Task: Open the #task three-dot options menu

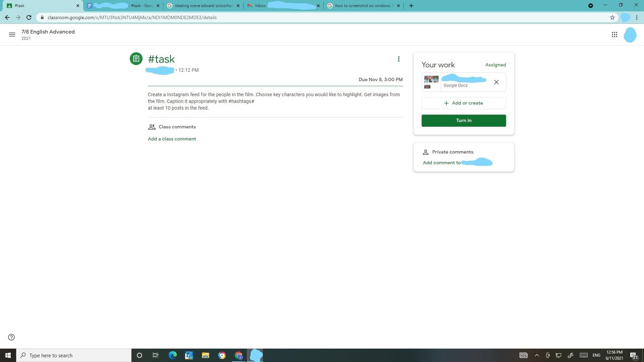Action: [x=398, y=59]
